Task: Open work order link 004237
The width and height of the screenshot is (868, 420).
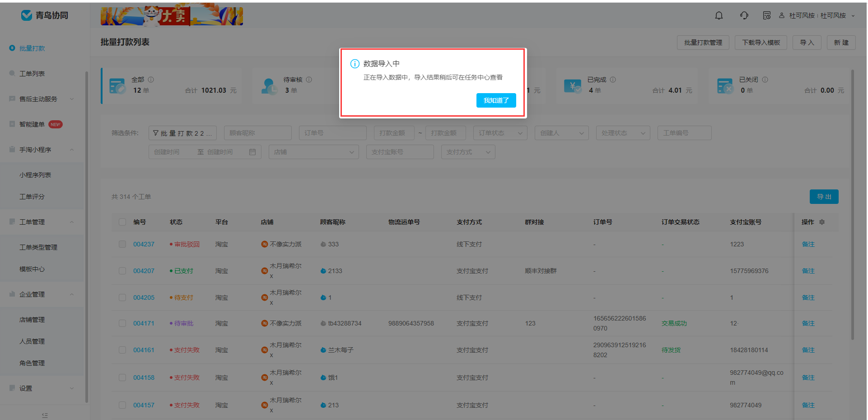Action: pos(144,244)
